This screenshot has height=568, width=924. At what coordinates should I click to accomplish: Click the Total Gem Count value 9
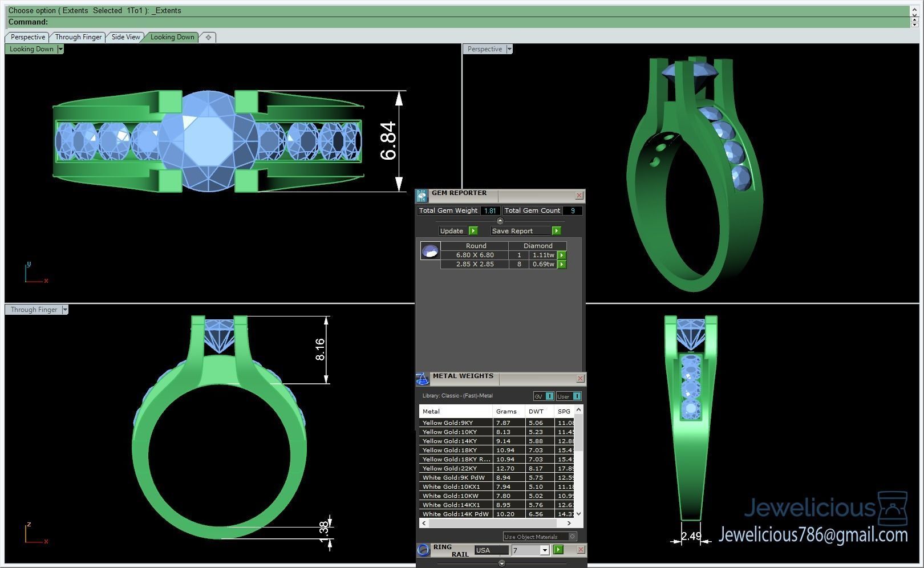[x=572, y=211]
